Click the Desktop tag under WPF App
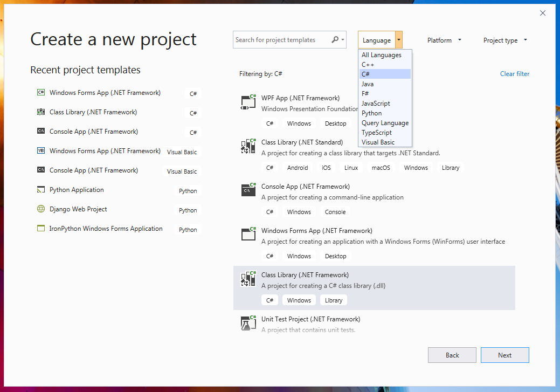 [335, 123]
